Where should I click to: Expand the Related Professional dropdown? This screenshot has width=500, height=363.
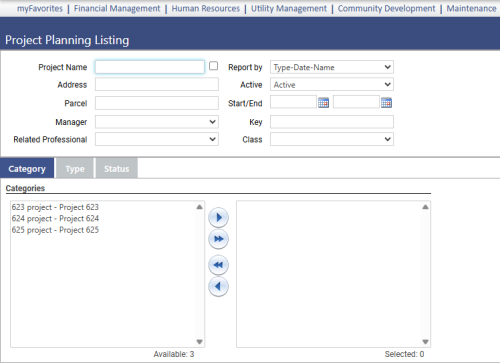coord(157,139)
